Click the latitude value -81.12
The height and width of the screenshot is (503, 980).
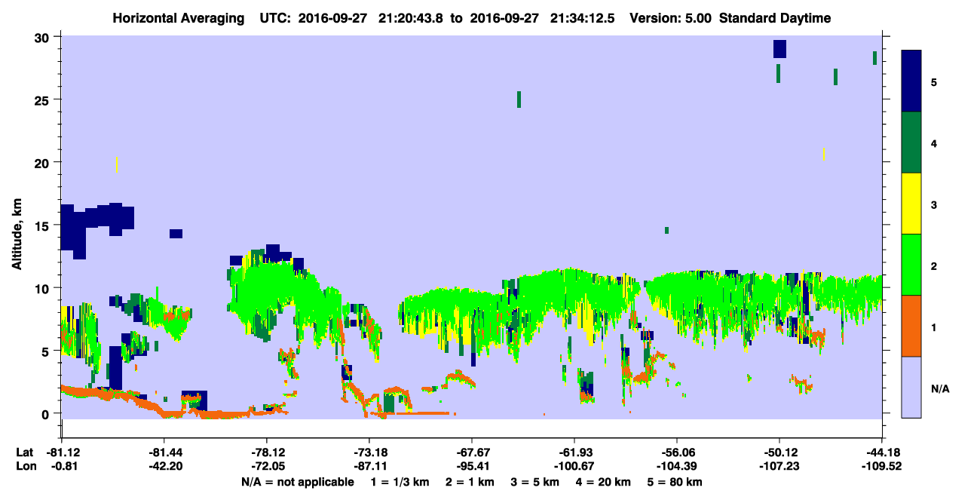[62, 452]
